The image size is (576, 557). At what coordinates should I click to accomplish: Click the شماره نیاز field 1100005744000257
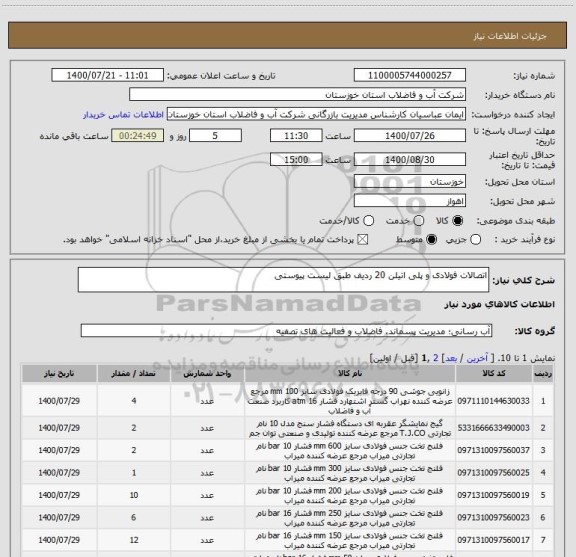pyautogui.click(x=410, y=75)
